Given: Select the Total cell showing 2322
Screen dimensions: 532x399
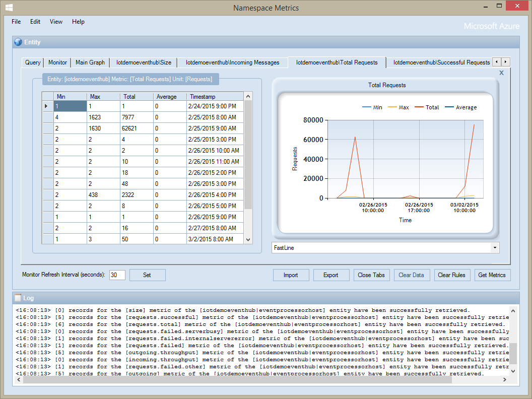Looking at the screenshot, I should (137, 195).
